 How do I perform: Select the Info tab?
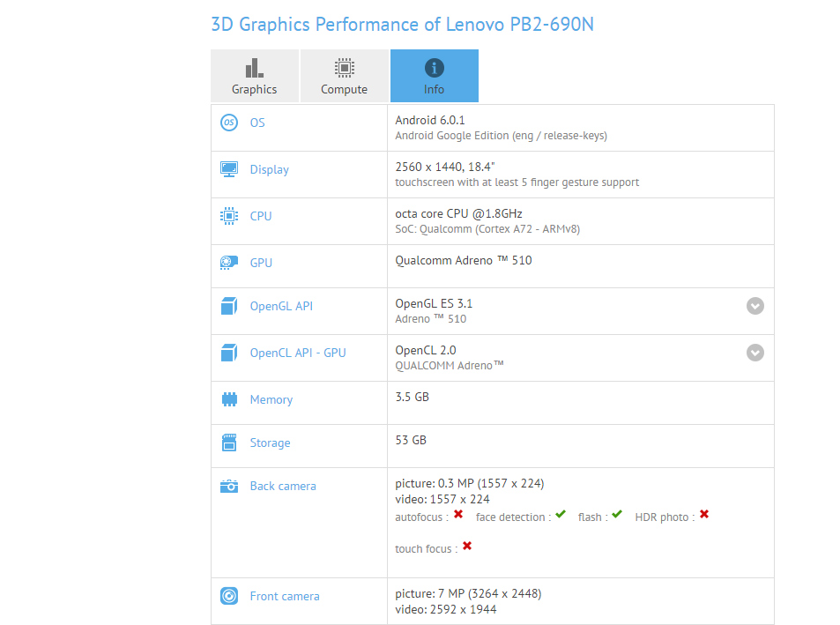[434, 76]
